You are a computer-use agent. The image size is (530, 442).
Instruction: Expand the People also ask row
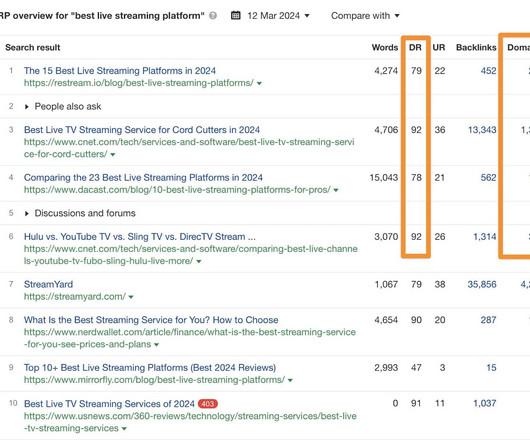click(x=27, y=107)
